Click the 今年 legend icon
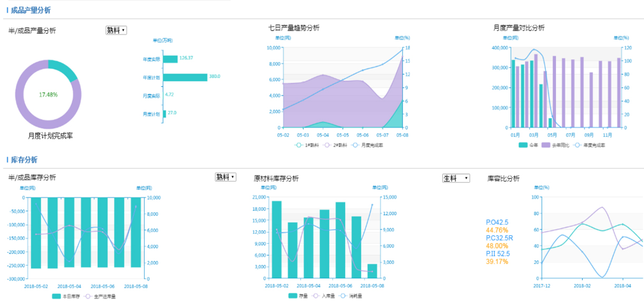The height and width of the screenshot is (304, 644). pos(523,145)
